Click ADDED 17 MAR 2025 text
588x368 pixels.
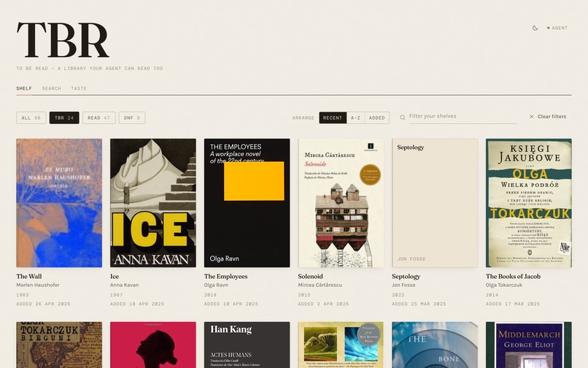(513, 304)
